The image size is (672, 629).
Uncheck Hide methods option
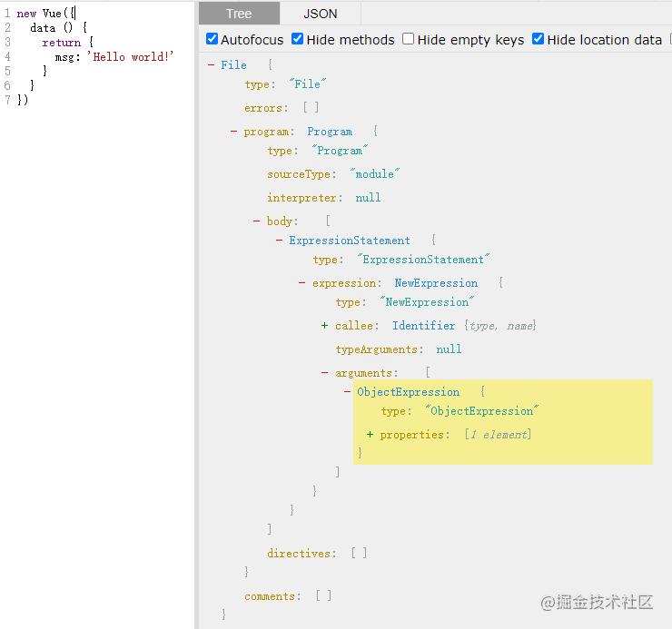pos(298,39)
